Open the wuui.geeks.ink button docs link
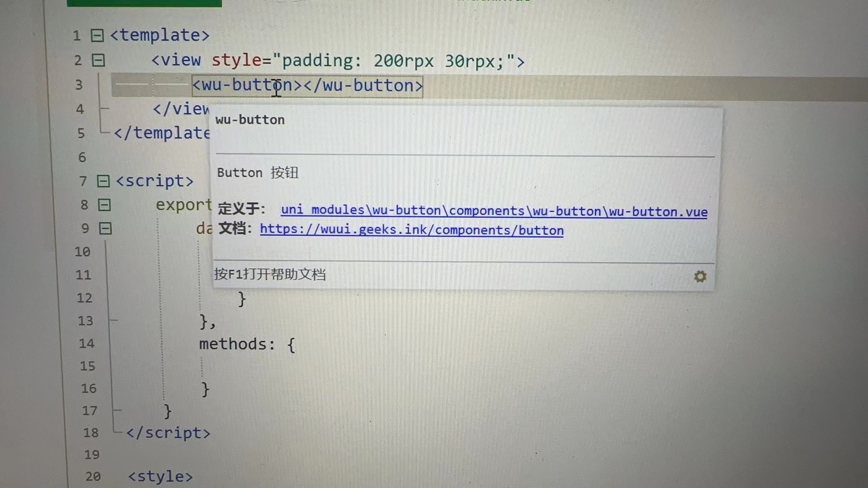Viewport: 868px width, 488px height. [x=411, y=230]
